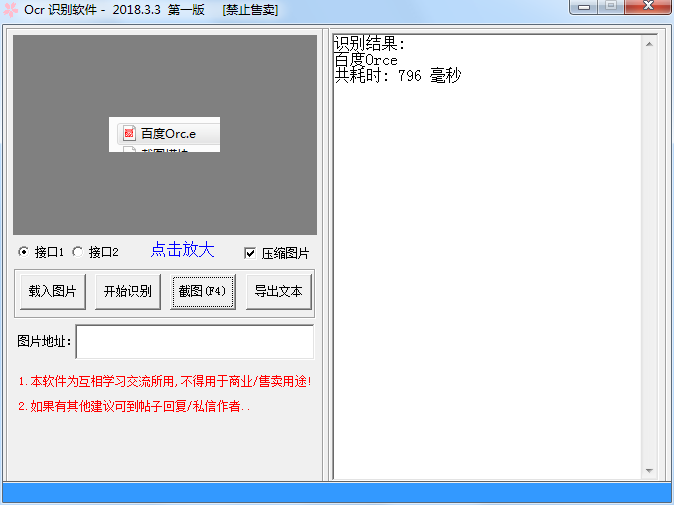Click the blue 点击放大 link
This screenshot has height=505, width=674.
[x=182, y=250]
